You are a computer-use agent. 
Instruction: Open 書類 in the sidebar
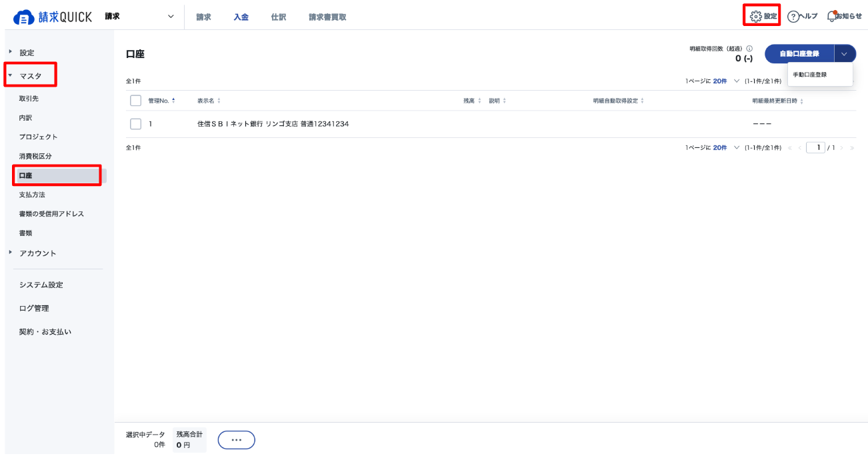[x=25, y=234]
